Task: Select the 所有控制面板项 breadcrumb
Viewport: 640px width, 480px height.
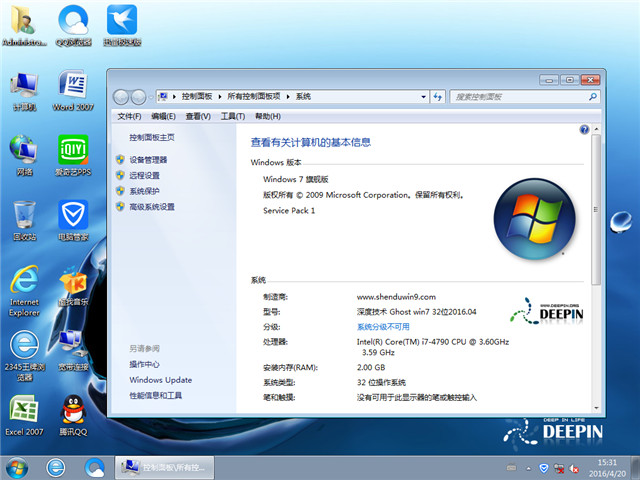Action: 254,97
